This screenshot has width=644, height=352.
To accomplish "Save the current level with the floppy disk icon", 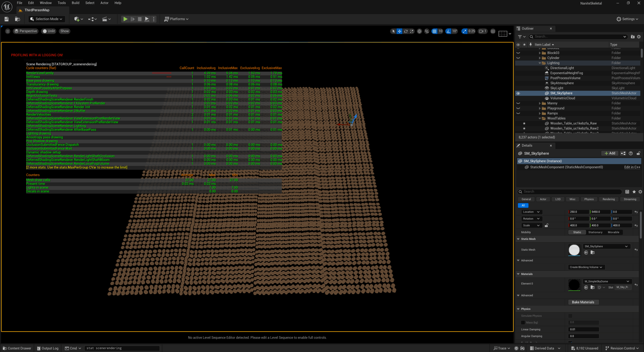I will (7, 19).
